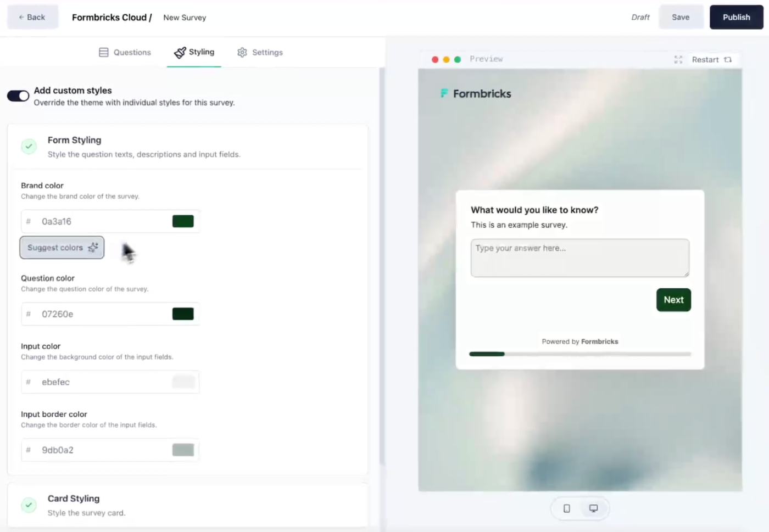Click the answer text area in preview
The height and width of the screenshot is (532, 769).
pyautogui.click(x=580, y=257)
